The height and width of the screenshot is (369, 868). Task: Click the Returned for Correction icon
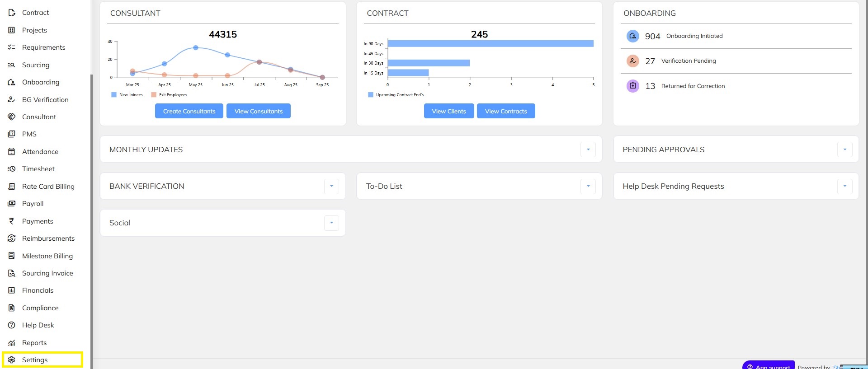[x=633, y=86]
